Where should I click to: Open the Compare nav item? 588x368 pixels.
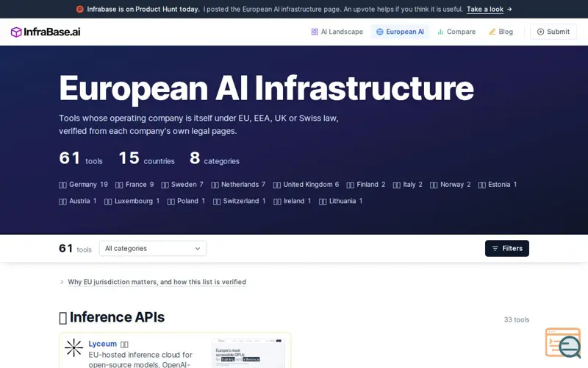[456, 32]
